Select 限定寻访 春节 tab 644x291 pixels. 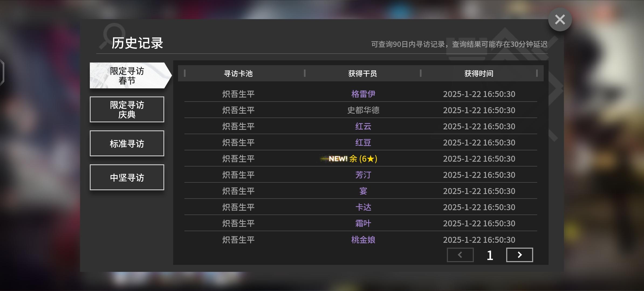tap(127, 76)
